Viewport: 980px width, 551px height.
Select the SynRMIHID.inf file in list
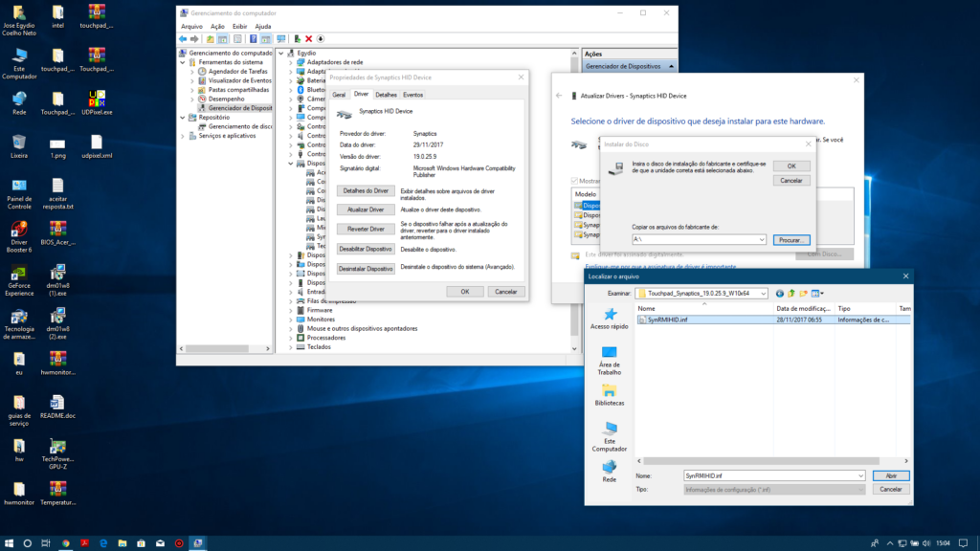667,320
